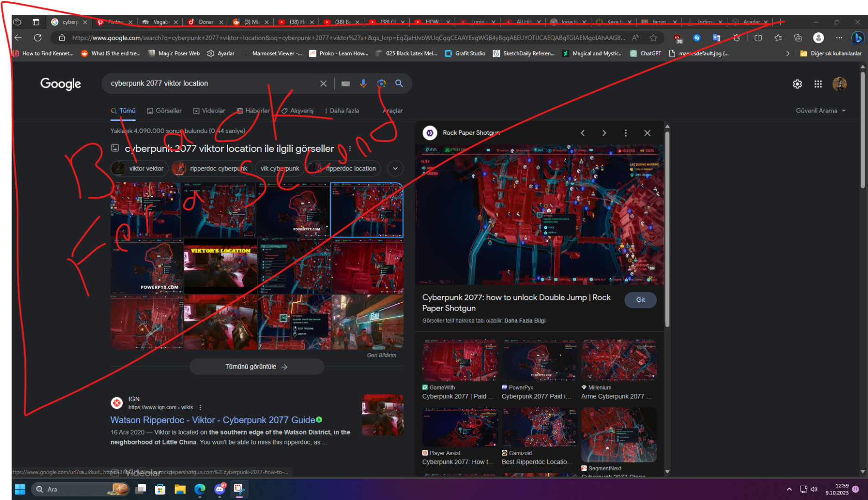Open the Grafit Studio bookmark
The height and width of the screenshot is (500, 868).
tap(465, 53)
